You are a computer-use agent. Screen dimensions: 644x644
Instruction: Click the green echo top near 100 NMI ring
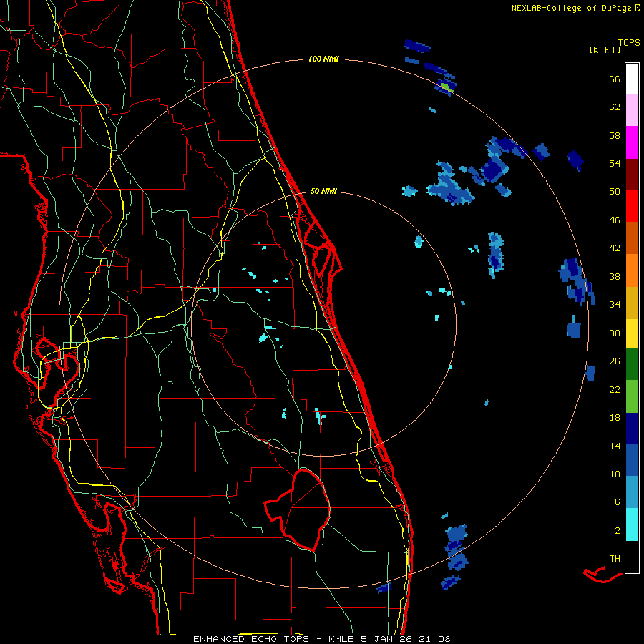pos(447,87)
